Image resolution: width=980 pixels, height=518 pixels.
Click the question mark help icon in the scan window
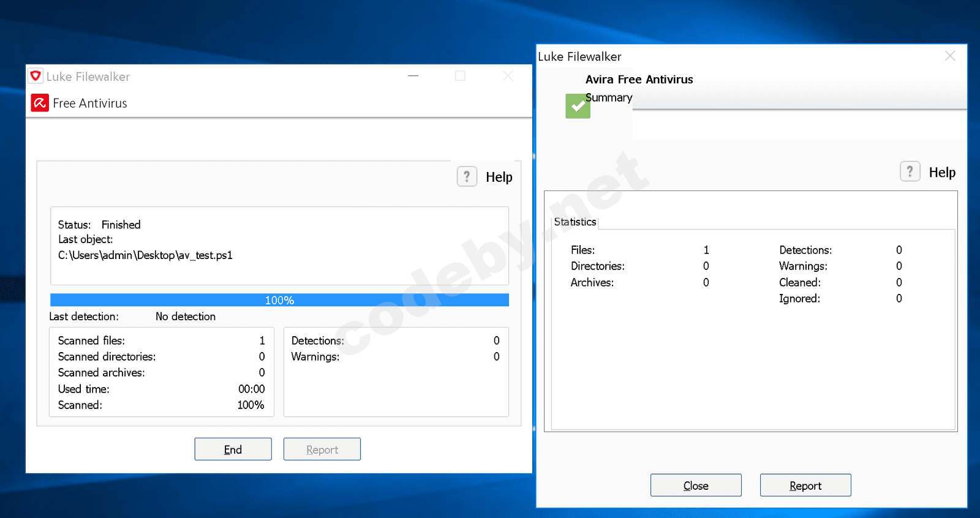pyautogui.click(x=467, y=177)
